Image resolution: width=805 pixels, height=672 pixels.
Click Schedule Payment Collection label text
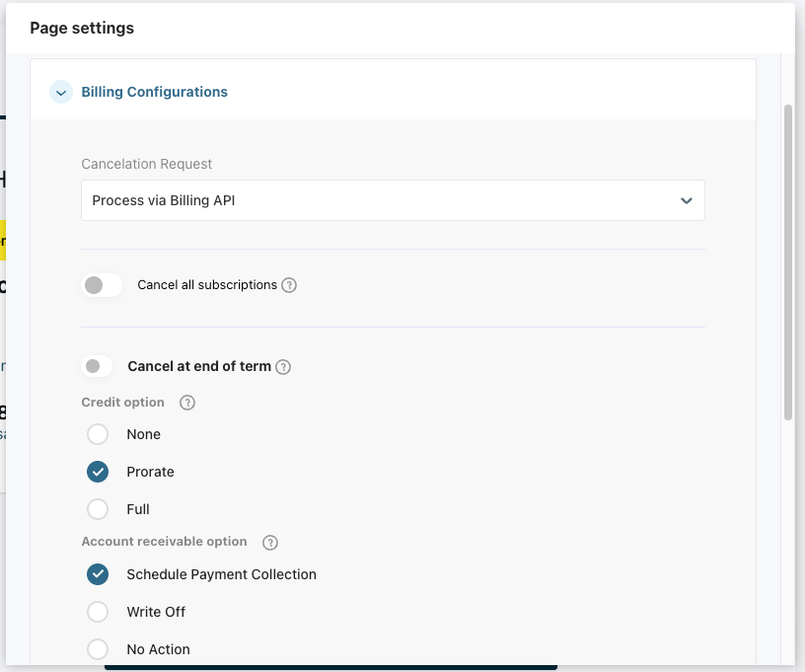221,574
